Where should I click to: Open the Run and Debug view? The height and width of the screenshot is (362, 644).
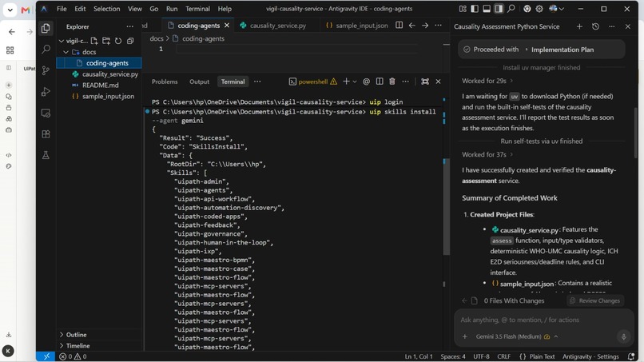(x=46, y=92)
